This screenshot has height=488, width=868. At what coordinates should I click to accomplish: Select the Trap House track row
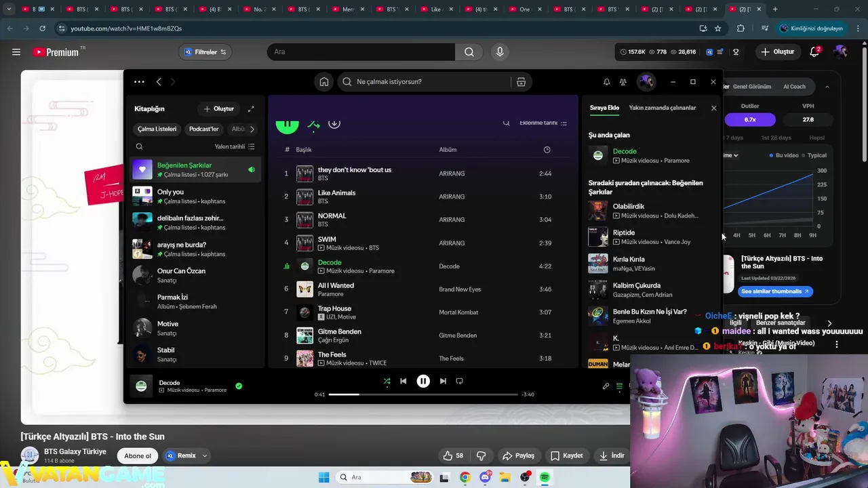pos(423,312)
